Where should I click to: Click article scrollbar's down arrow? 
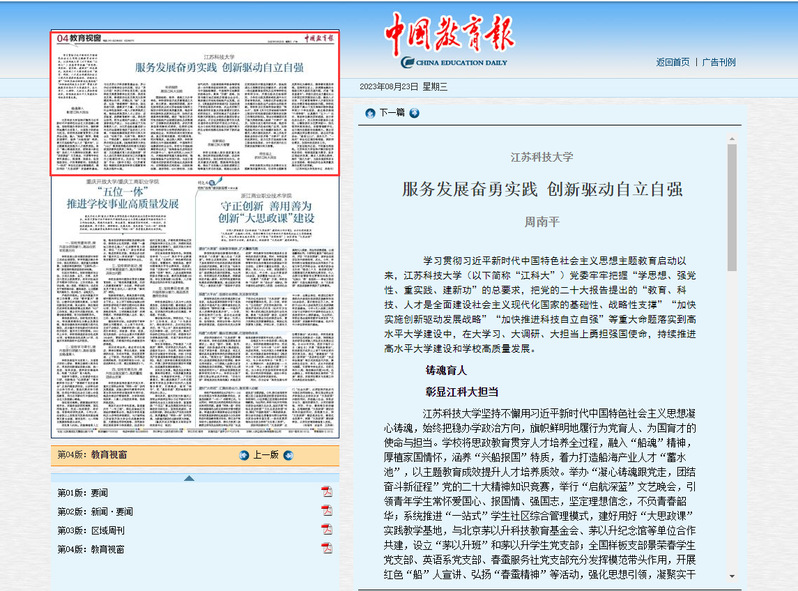click(x=732, y=577)
